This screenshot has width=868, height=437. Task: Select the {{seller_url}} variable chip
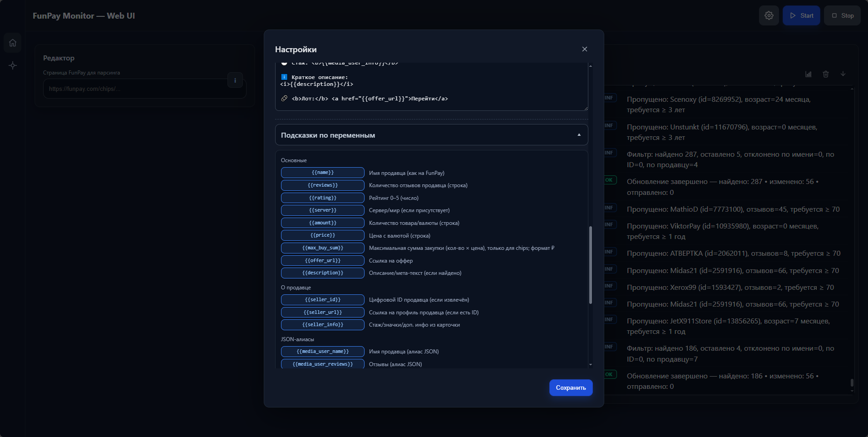[x=322, y=313]
